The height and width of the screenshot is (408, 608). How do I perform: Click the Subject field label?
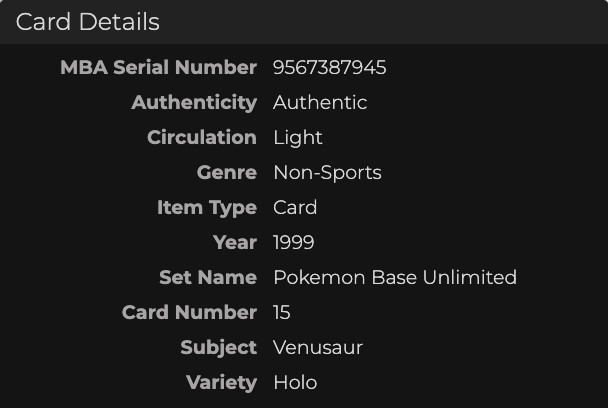click(x=218, y=348)
